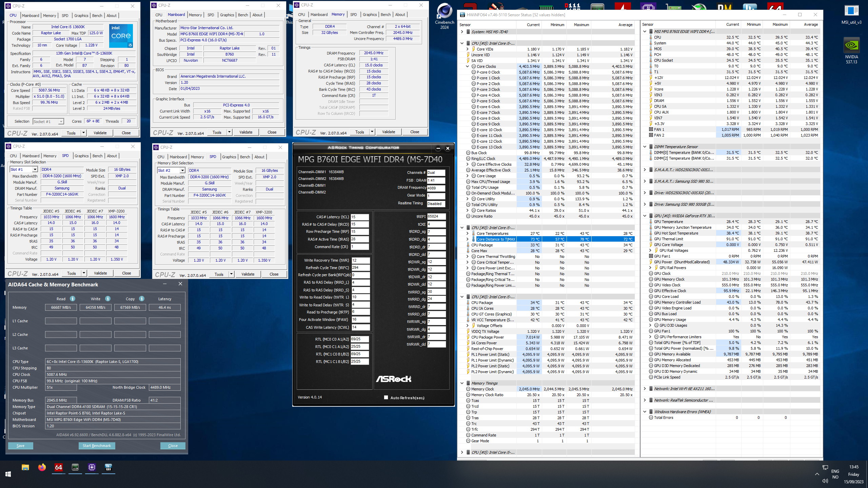Open the Cinebench 2024 desktop icon
Screen dimensions: 868x488
445,16
